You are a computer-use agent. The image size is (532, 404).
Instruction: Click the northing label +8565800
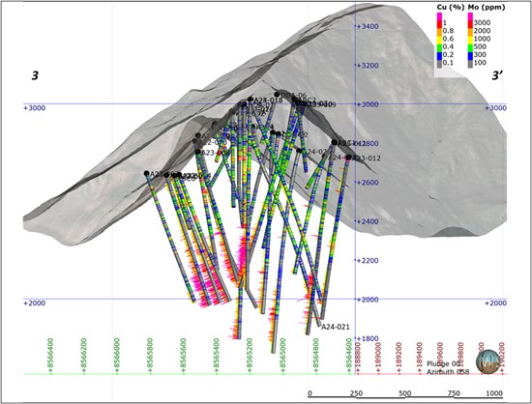[x=150, y=356]
